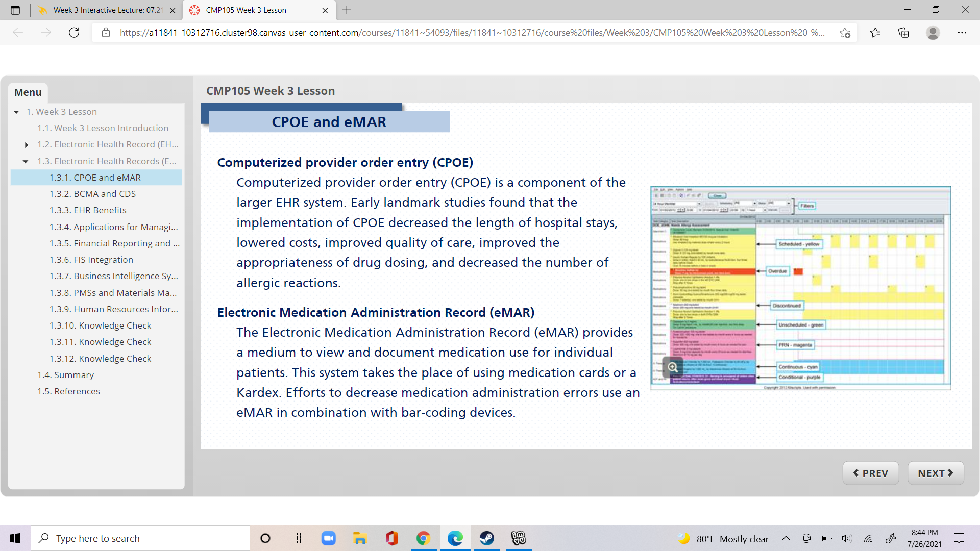This screenshot has height=551, width=980.
Task: Open 1.3.12. Knowledge Check
Action: pyautogui.click(x=100, y=359)
